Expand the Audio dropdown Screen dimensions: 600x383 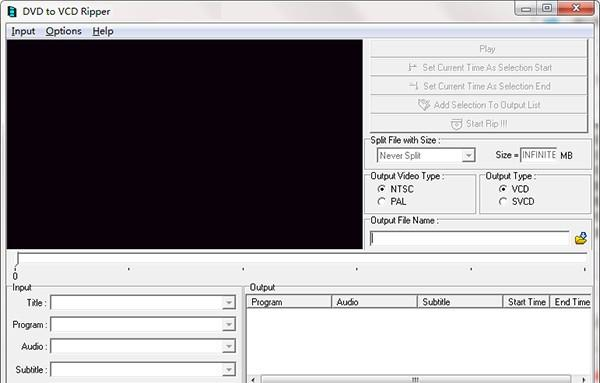click(228, 347)
